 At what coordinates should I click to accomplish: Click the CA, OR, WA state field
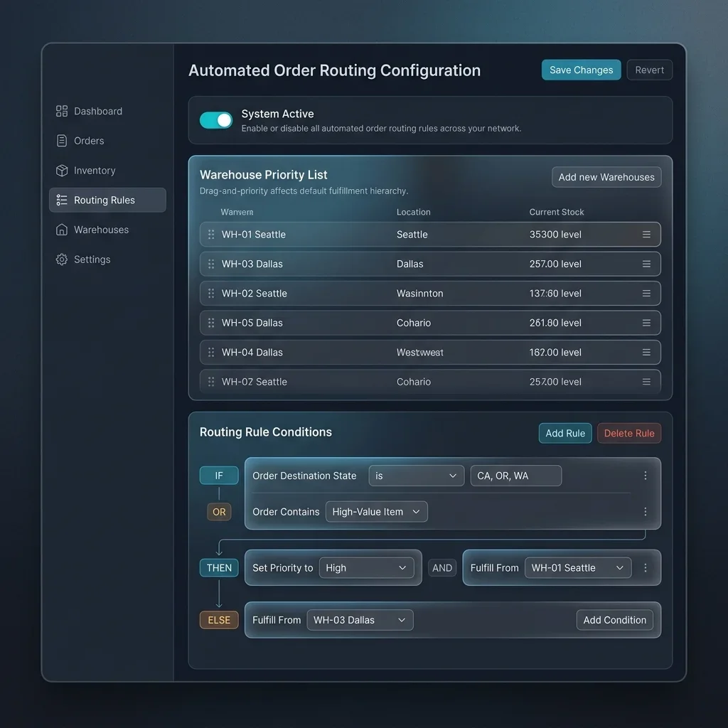(516, 476)
